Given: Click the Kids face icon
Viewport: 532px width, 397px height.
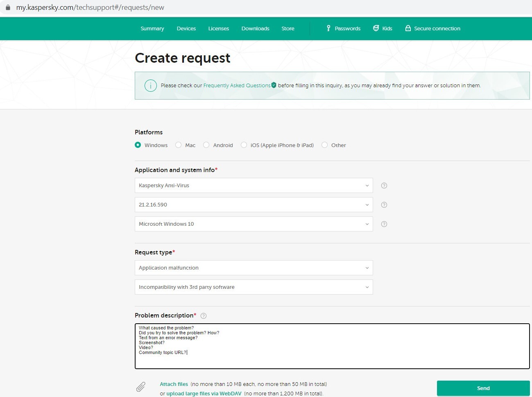Looking at the screenshot, I should pyautogui.click(x=376, y=28).
